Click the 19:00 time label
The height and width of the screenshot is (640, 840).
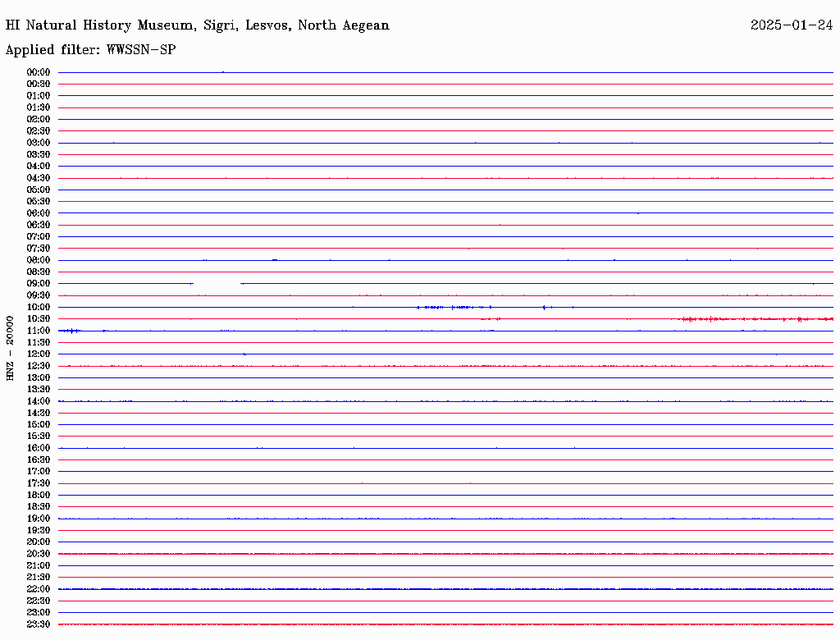coord(39,519)
